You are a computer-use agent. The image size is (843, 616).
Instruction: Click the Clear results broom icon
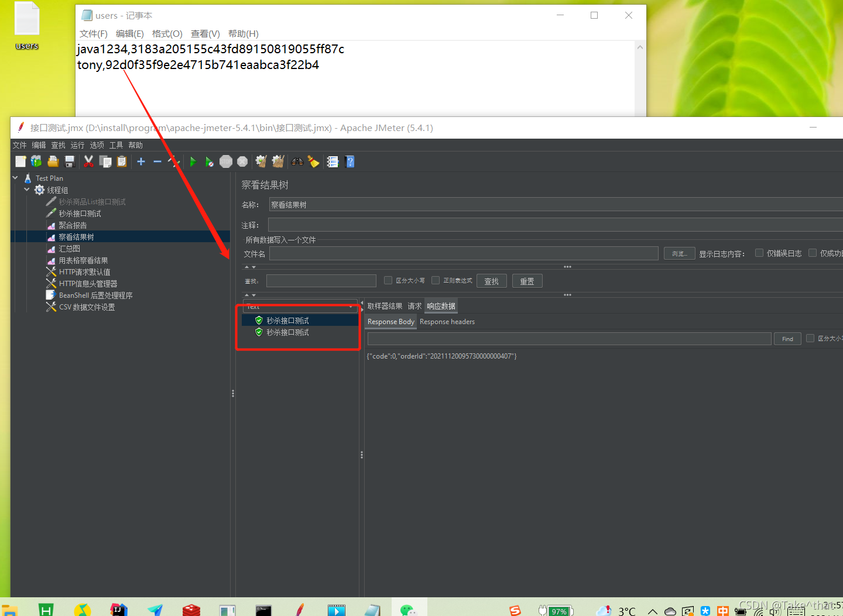pyautogui.click(x=261, y=161)
